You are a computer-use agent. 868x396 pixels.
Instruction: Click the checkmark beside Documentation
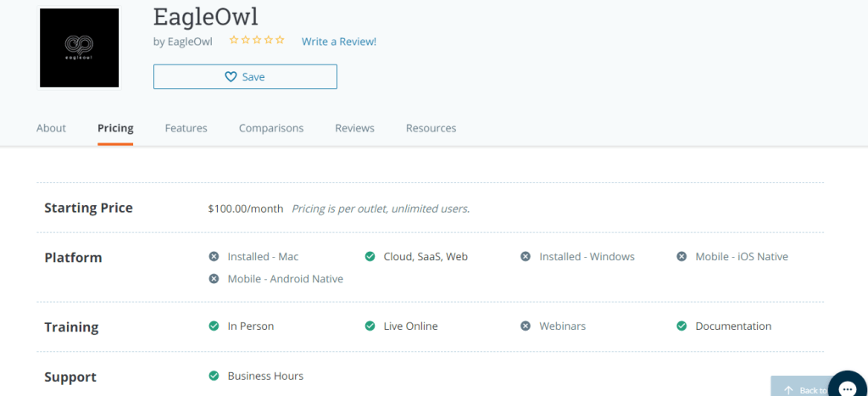[682, 326]
